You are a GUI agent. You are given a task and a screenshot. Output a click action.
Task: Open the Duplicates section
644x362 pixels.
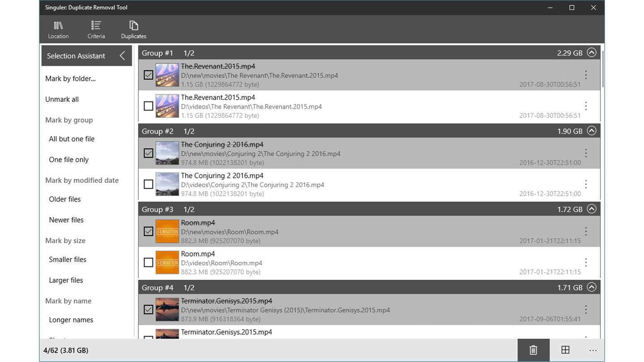pos(134,30)
